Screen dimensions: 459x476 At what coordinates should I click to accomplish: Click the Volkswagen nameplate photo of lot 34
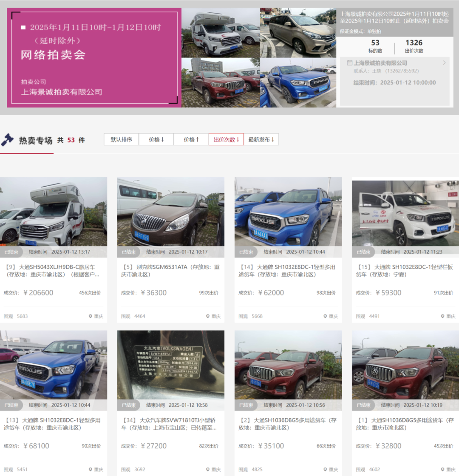click(170, 365)
